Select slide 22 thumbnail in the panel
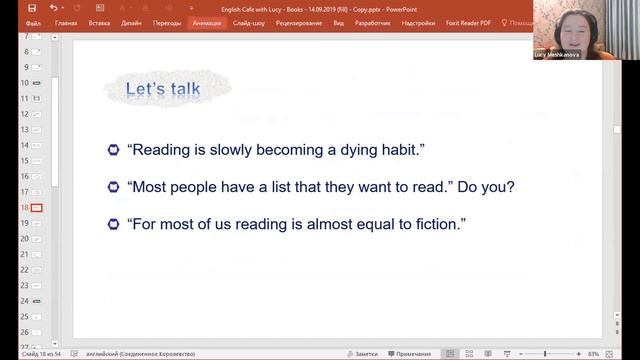Image resolution: width=640 pixels, height=360 pixels. 36,270
